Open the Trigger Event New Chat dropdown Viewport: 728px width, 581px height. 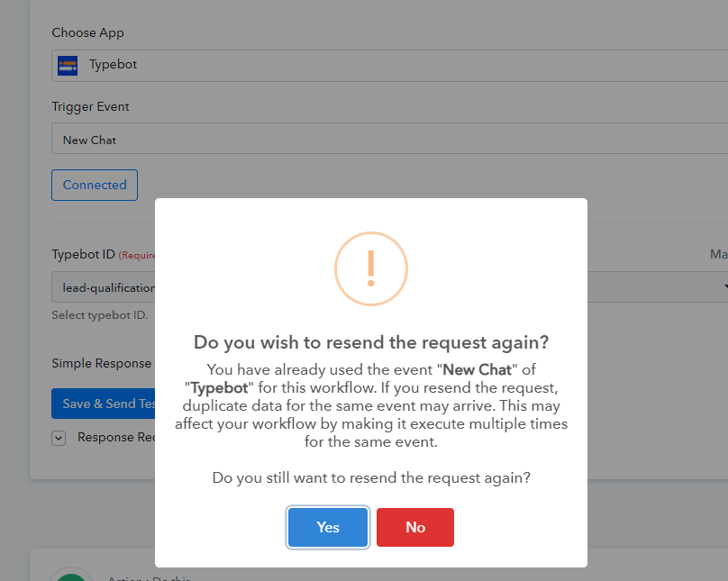pyautogui.click(x=389, y=139)
